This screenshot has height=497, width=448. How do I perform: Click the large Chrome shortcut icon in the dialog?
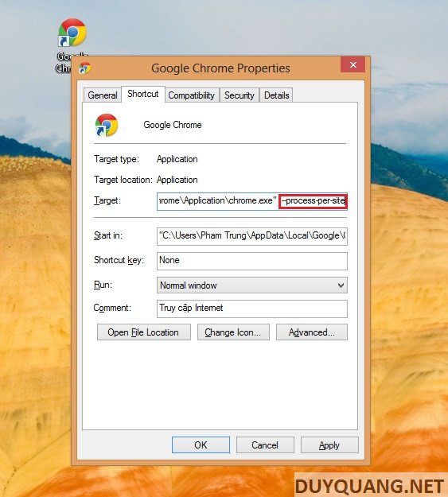click(107, 125)
